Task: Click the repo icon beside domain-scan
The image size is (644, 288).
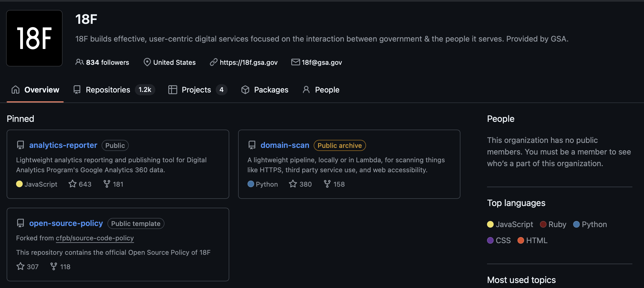Action: [252, 145]
